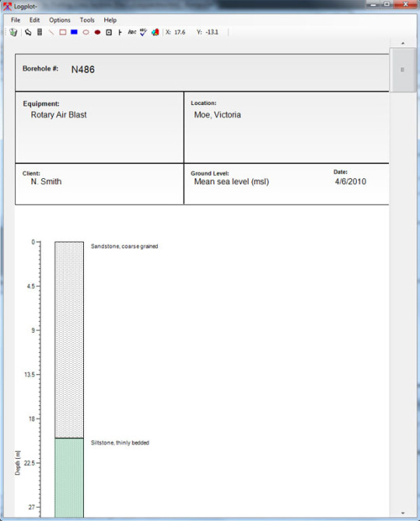This screenshot has height=521, width=420.
Task: Click the green siltstone lithology column
Action: [x=69, y=477]
